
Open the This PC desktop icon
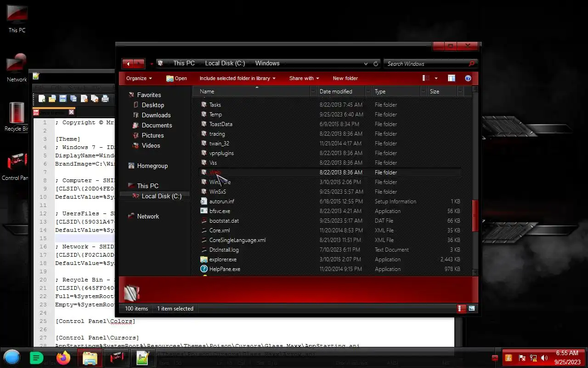pyautogui.click(x=17, y=18)
